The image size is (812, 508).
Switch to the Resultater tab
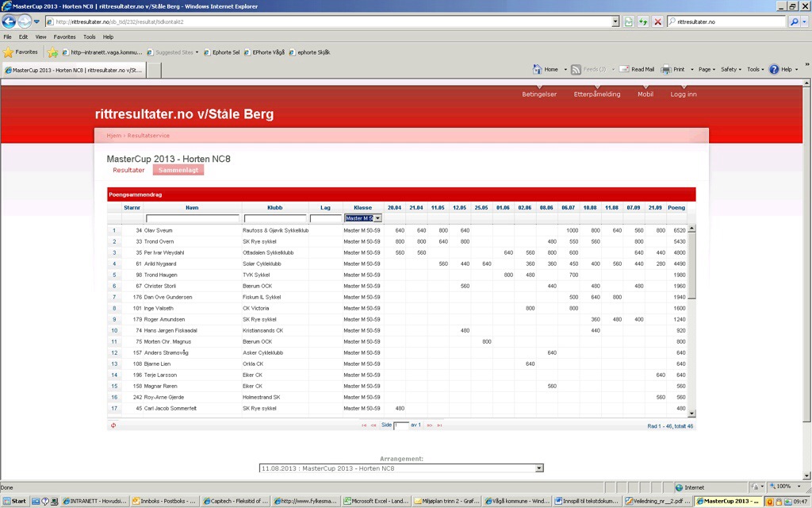128,170
